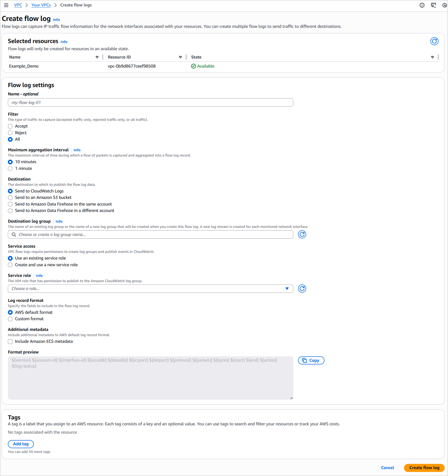
Task: Open the hamburger navigation menu
Action: pos(6,5)
